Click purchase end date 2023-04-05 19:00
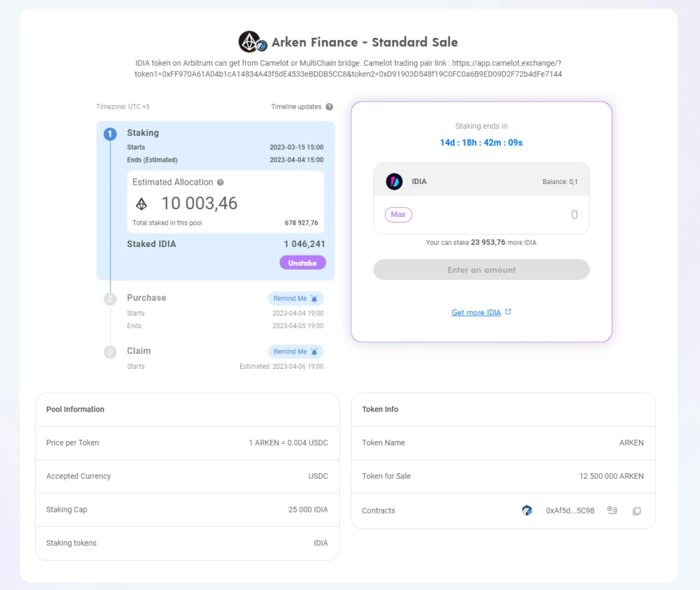Viewport: 700px width, 590px height. point(297,325)
